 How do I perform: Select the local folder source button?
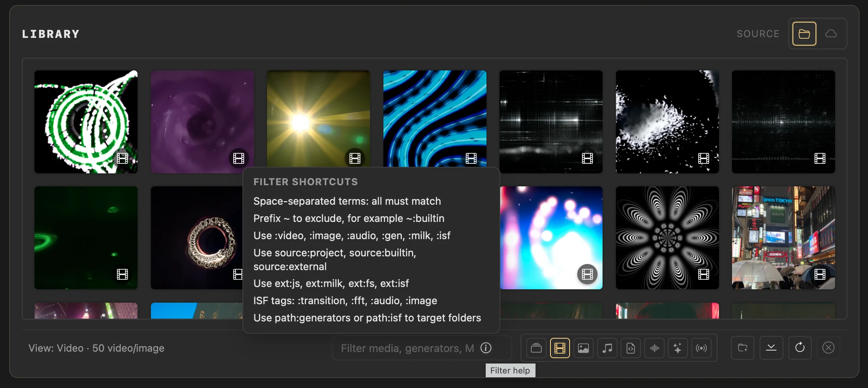(804, 34)
